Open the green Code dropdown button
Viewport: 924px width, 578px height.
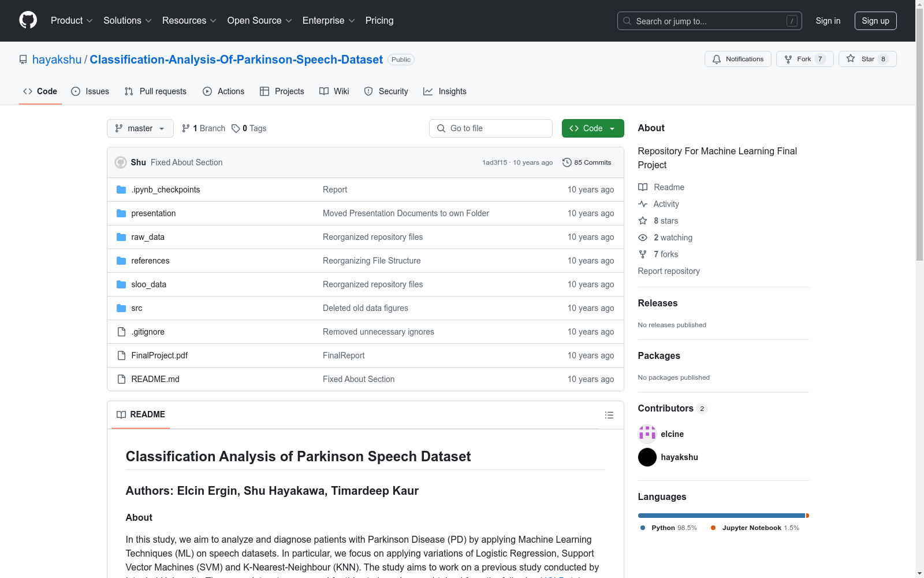(593, 128)
